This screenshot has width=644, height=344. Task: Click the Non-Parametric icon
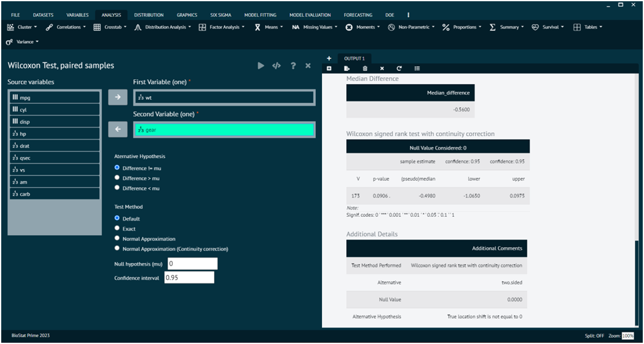pyautogui.click(x=392, y=27)
